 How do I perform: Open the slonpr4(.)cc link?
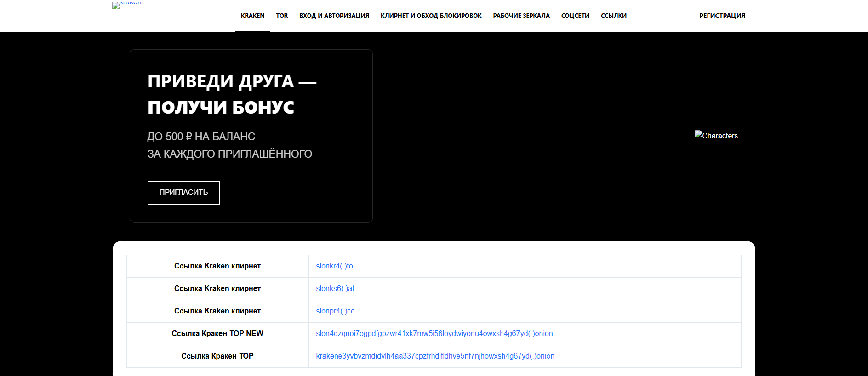[x=335, y=311]
